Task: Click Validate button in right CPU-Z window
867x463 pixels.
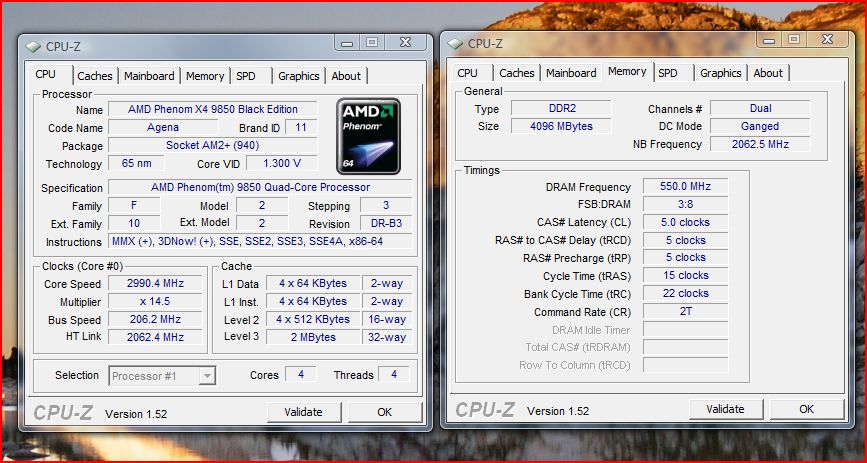Action: tap(725, 409)
